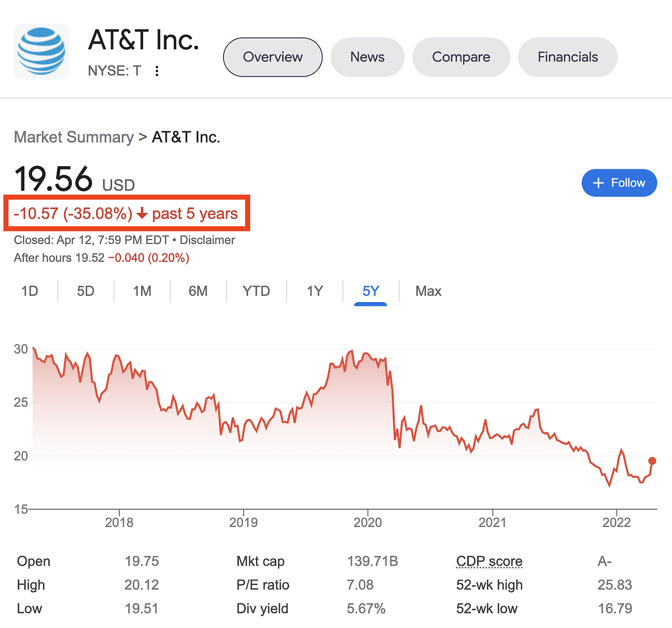Pick the 1Y chart range
The image size is (672, 628).
point(314,291)
